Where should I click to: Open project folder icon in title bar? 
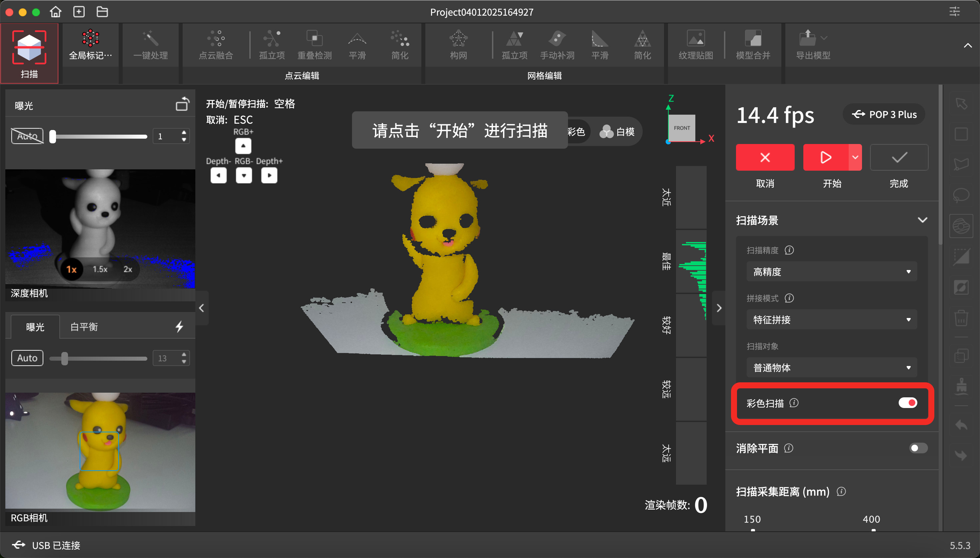[102, 12]
